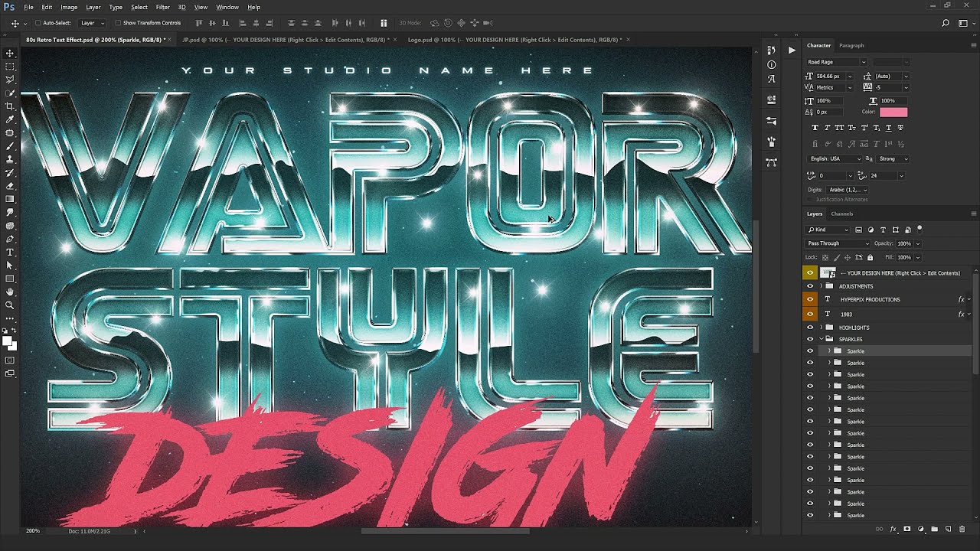Enable the Auto-Select checkbox
This screenshot has height=551, width=980.
point(38,23)
